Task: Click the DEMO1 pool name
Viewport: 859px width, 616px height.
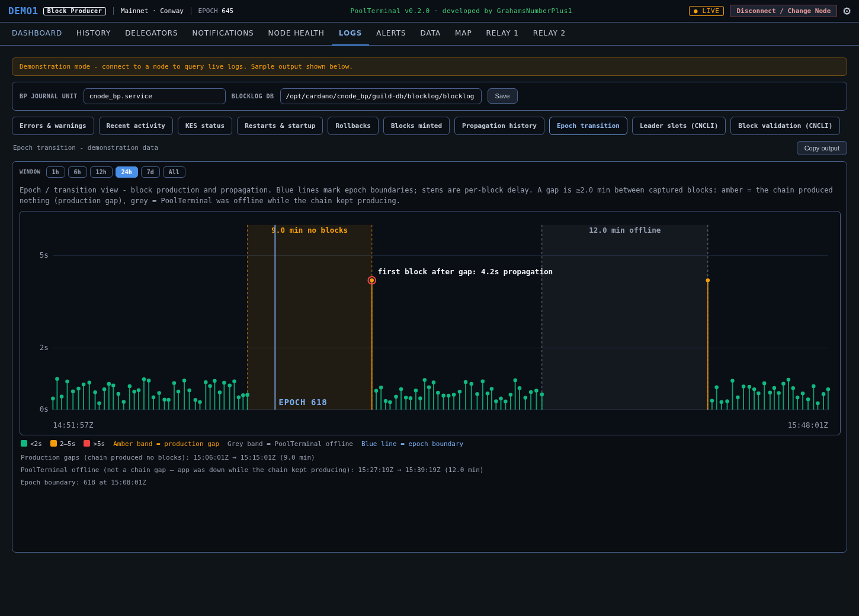Action: [x=23, y=11]
